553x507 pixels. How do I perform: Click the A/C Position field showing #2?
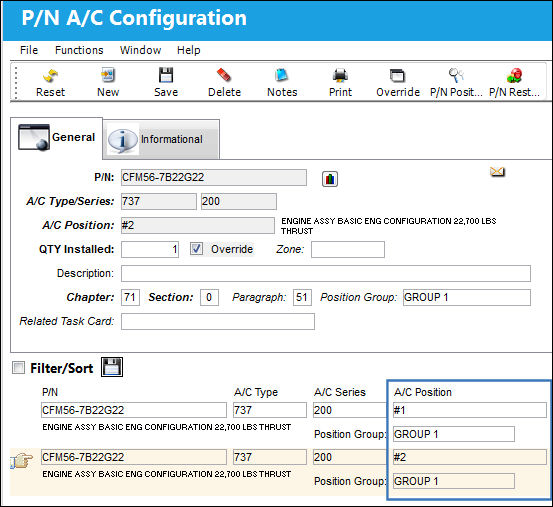pos(198,225)
